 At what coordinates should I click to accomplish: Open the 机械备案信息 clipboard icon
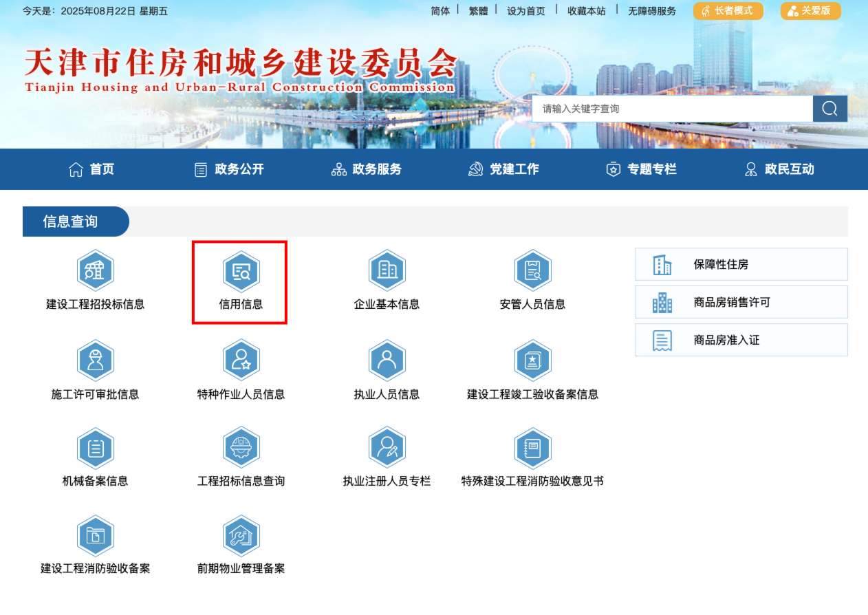click(95, 448)
